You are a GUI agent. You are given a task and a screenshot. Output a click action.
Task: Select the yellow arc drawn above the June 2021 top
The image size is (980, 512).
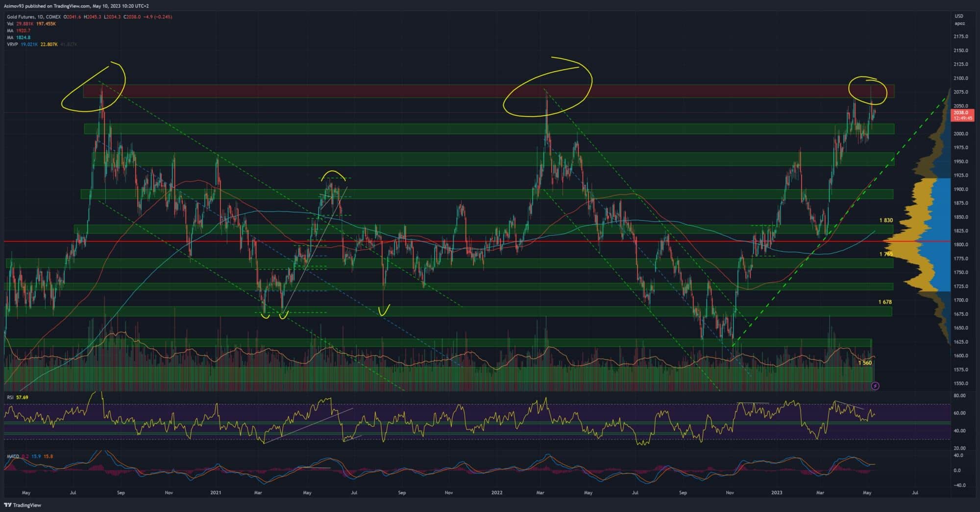[334, 175]
